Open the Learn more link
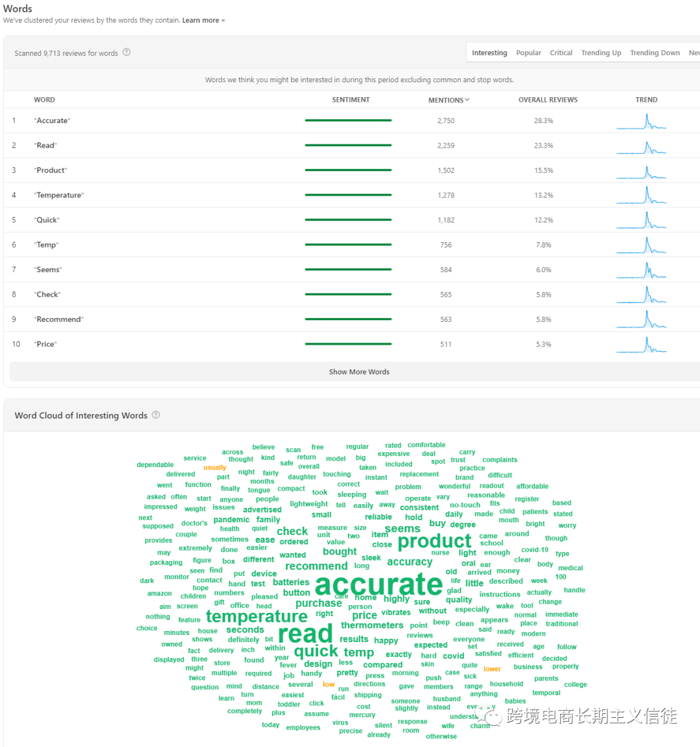Screen dimensions: 700x747 coord(203,20)
